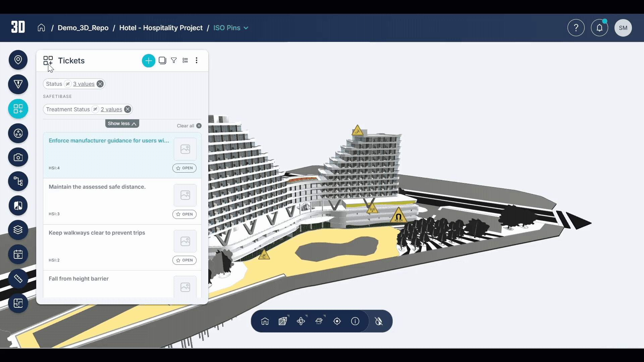This screenshot has height=362, width=644.
Task: Open the Layers stack sidebar icon
Action: pyautogui.click(x=18, y=230)
